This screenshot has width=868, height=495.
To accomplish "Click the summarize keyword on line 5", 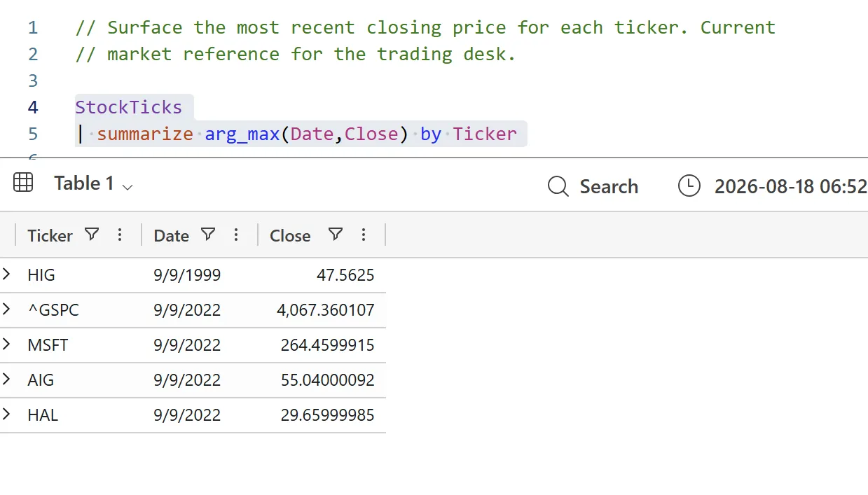I will pyautogui.click(x=145, y=134).
